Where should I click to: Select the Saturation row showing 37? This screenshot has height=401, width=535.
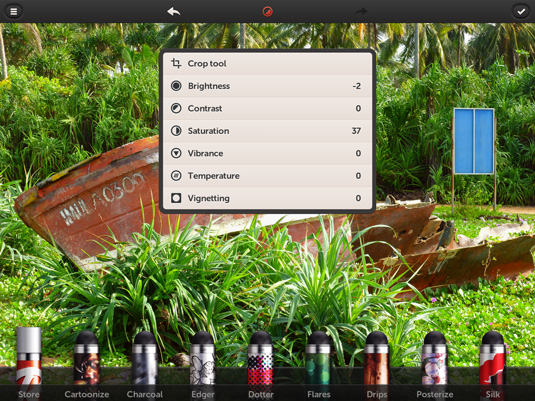click(268, 131)
